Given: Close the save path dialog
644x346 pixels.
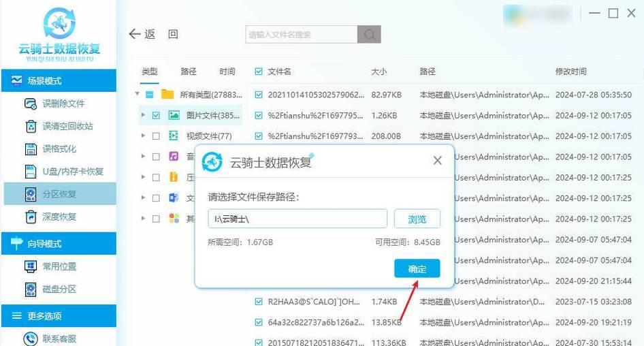Looking at the screenshot, I should [438, 161].
